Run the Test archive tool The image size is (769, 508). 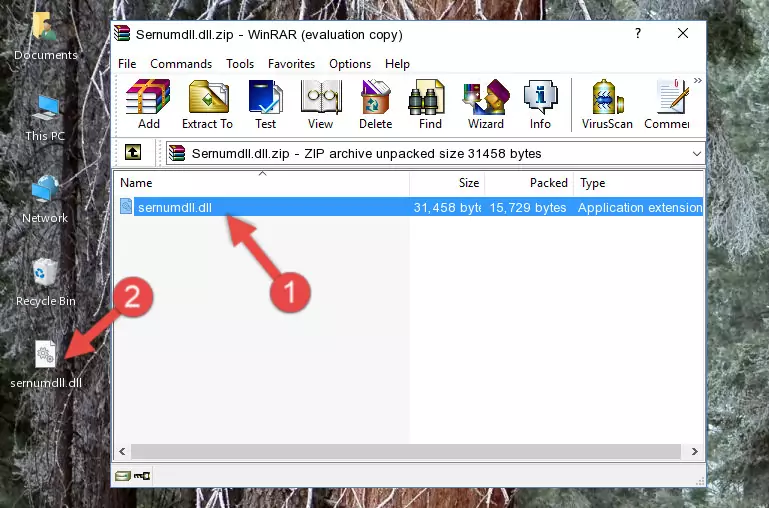tap(265, 104)
